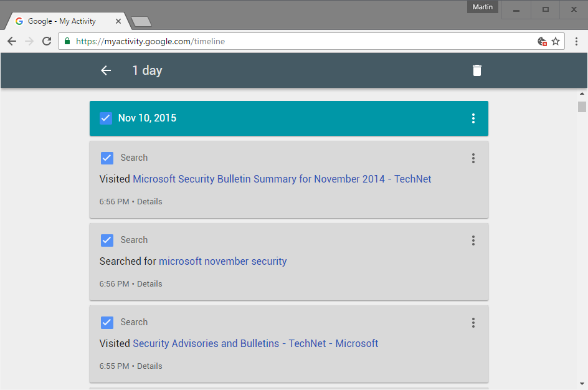Uncheck the Nov 10, 2015 date checkbox
588x390 pixels.
tap(106, 118)
